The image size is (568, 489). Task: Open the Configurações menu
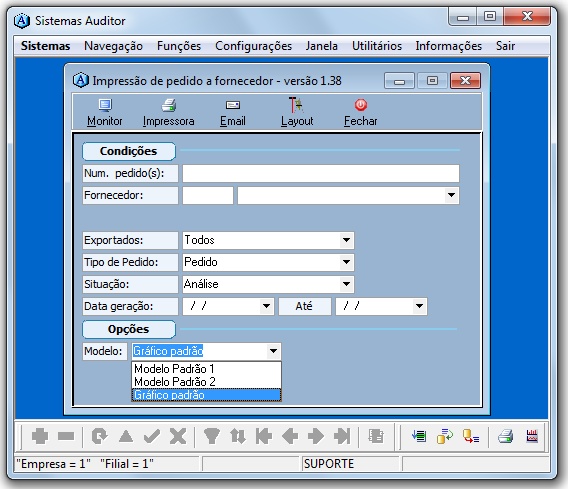[x=253, y=46]
